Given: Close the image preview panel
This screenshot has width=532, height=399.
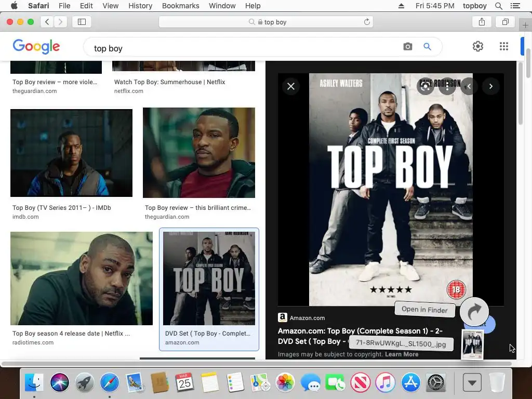Looking at the screenshot, I should 291,86.
